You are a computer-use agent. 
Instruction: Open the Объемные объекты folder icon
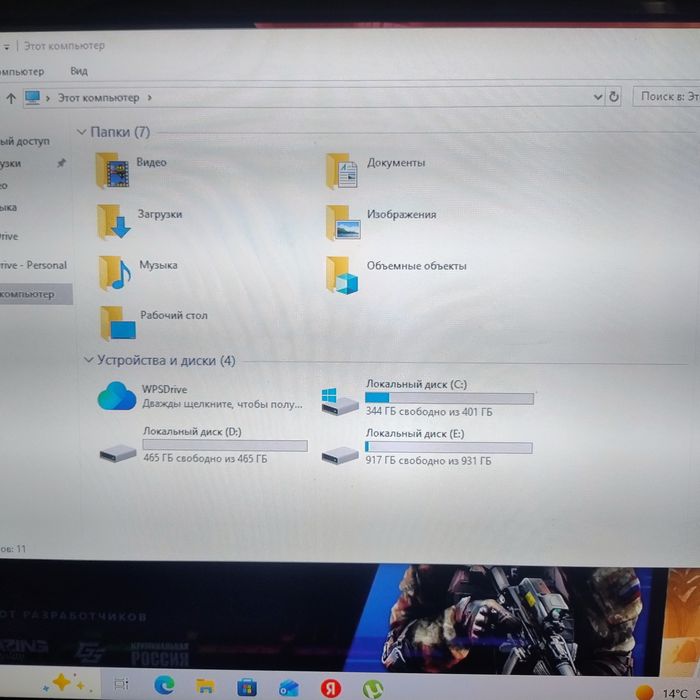pos(342,275)
